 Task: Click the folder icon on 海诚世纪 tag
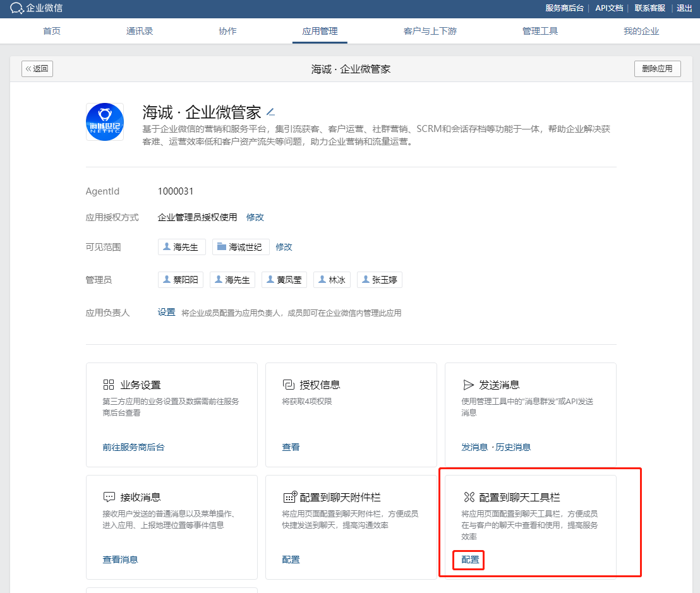(x=221, y=246)
